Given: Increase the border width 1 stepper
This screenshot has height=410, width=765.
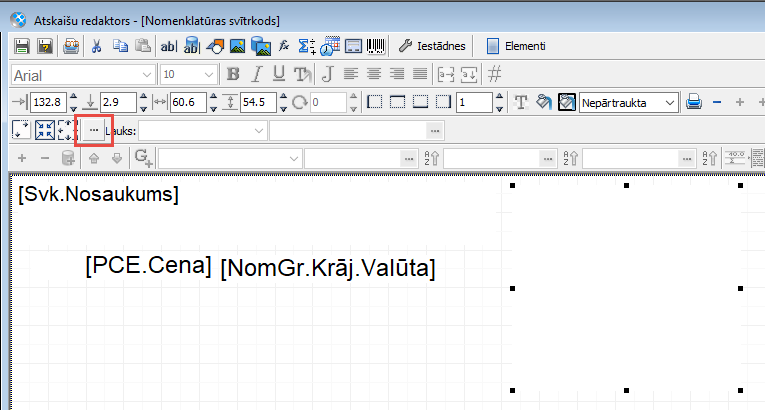Looking at the screenshot, I should tap(499, 97).
